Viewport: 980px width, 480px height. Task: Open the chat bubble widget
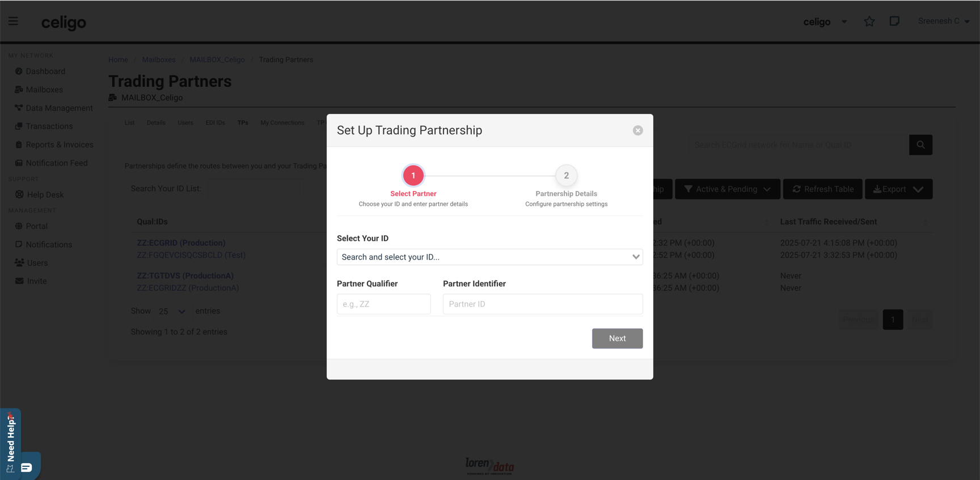pos(27,467)
